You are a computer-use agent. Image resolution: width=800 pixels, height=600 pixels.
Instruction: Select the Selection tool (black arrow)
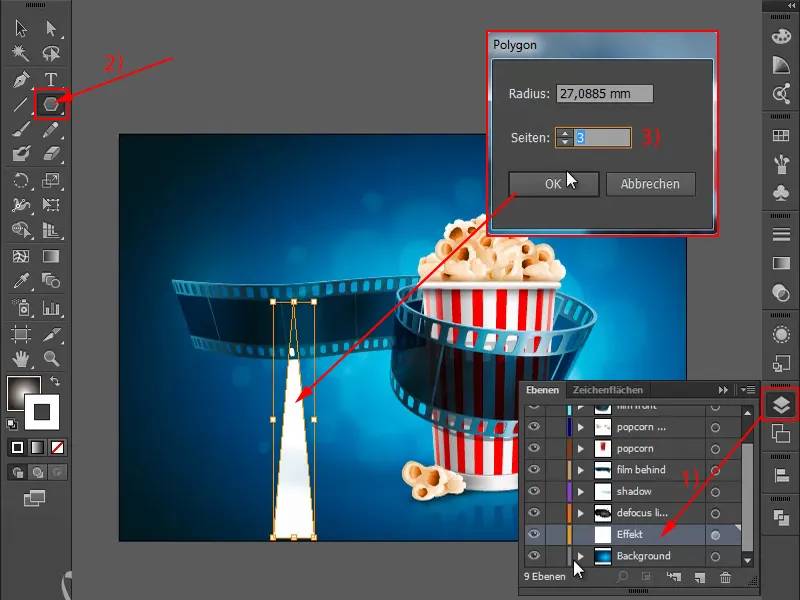click(21, 28)
